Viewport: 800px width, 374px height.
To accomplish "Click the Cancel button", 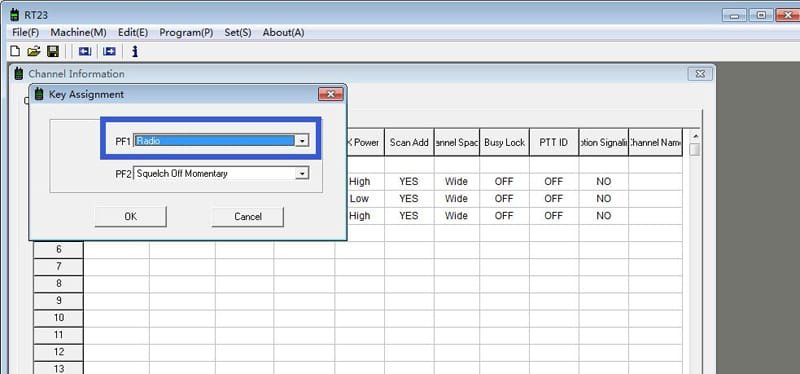I will click(x=247, y=217).
